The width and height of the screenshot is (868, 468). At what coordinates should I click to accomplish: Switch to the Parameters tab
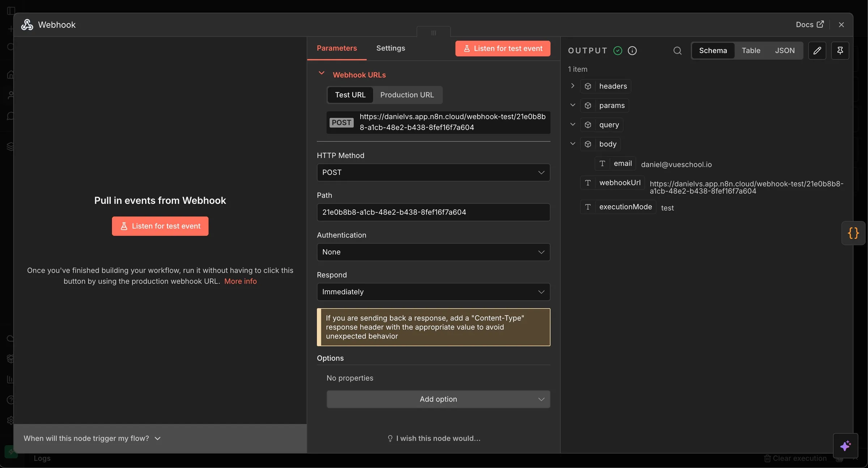pyautogui.click(x=337, y=48)
